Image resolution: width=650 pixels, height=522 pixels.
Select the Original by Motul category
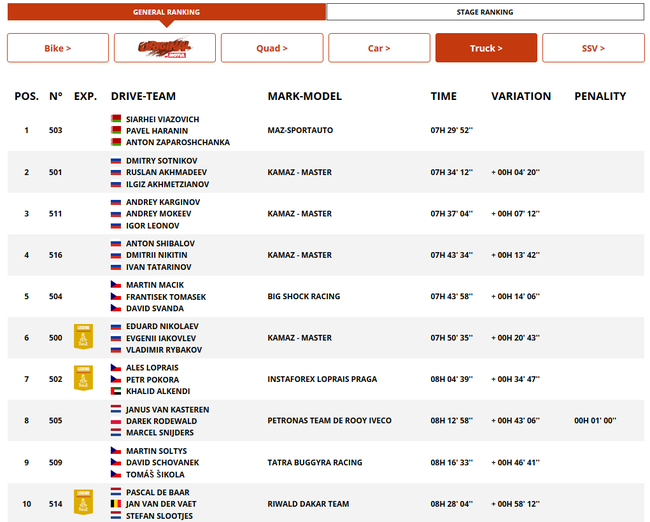coord(165,48)
